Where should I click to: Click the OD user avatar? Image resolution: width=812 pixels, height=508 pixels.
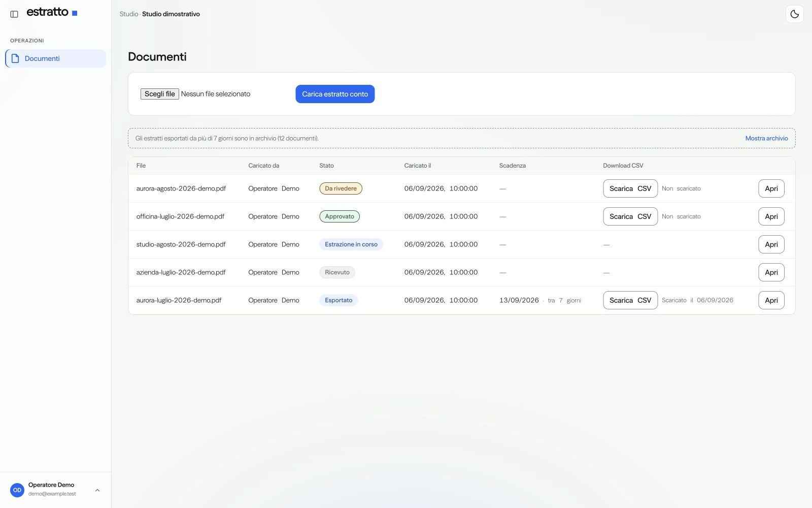tap(17, 490)
